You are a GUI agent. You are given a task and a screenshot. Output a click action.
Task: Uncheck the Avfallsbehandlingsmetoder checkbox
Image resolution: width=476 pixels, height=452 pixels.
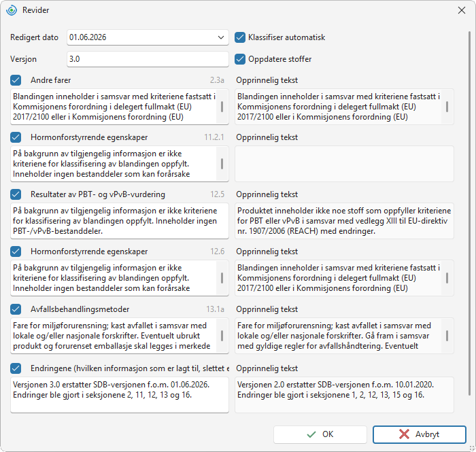point(16,309)
